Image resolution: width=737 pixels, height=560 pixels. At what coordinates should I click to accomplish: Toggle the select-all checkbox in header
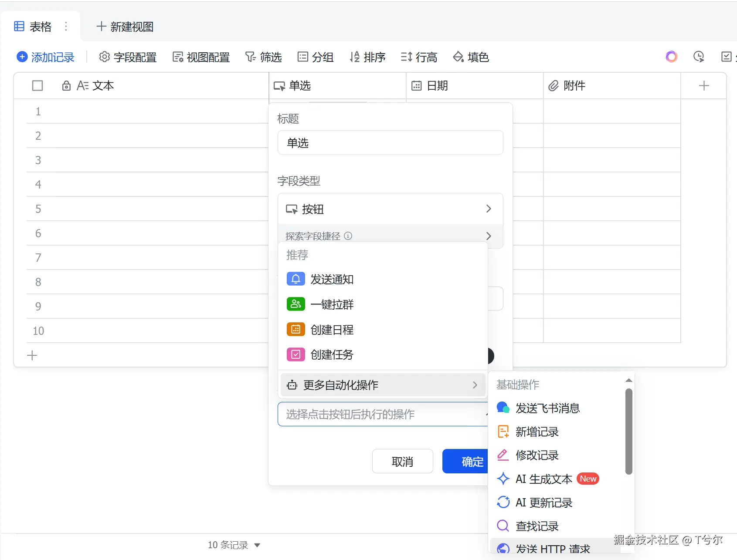coord(37,86)
